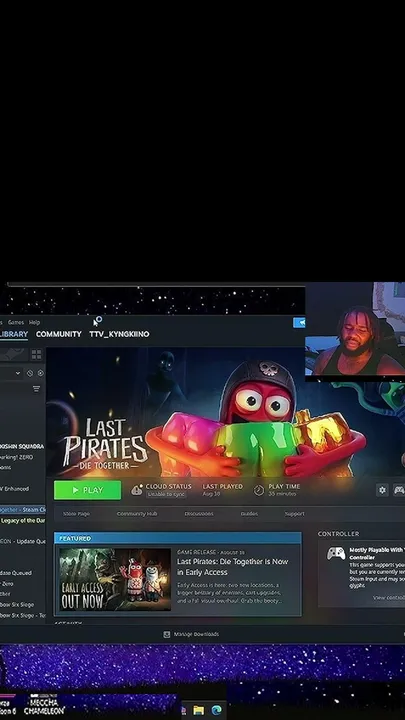
Task: Click the FEATURED section header
Action: [x=178, y=538]
